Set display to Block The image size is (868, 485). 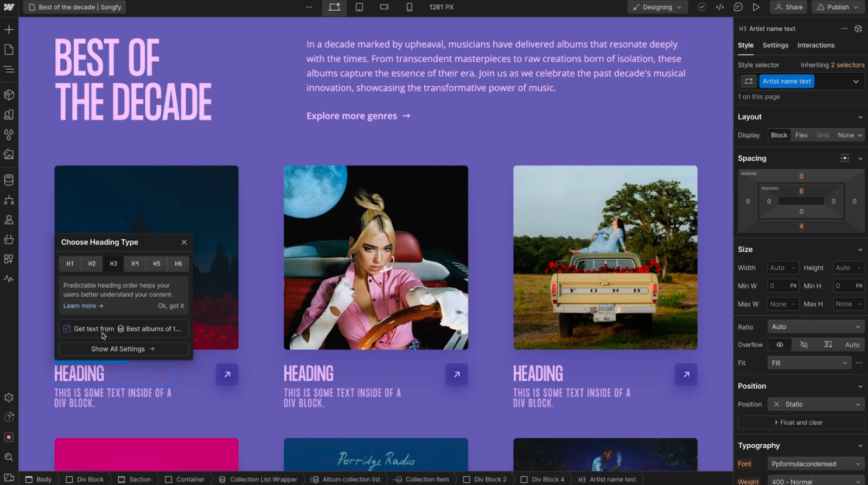[779, 135]
